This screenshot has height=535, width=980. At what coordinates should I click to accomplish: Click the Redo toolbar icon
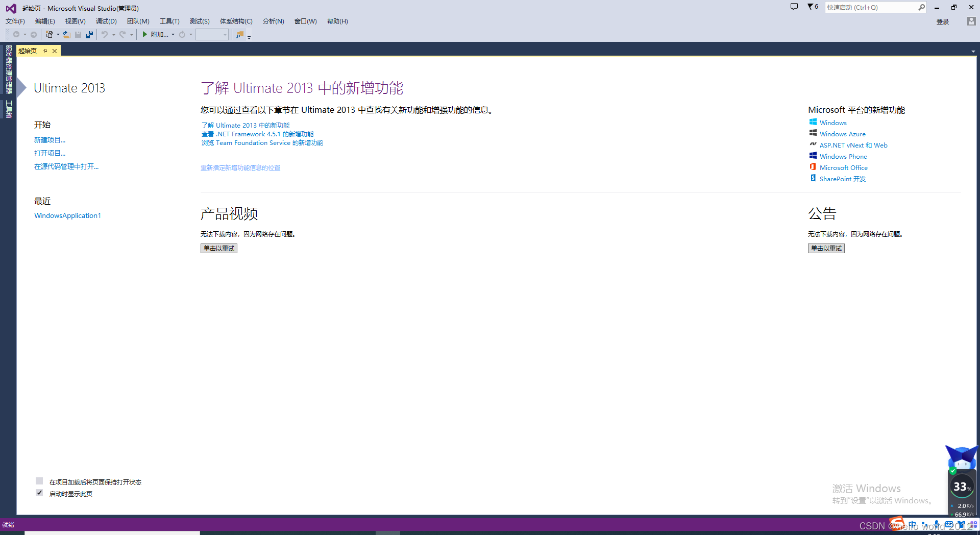[x=122, y=35]
